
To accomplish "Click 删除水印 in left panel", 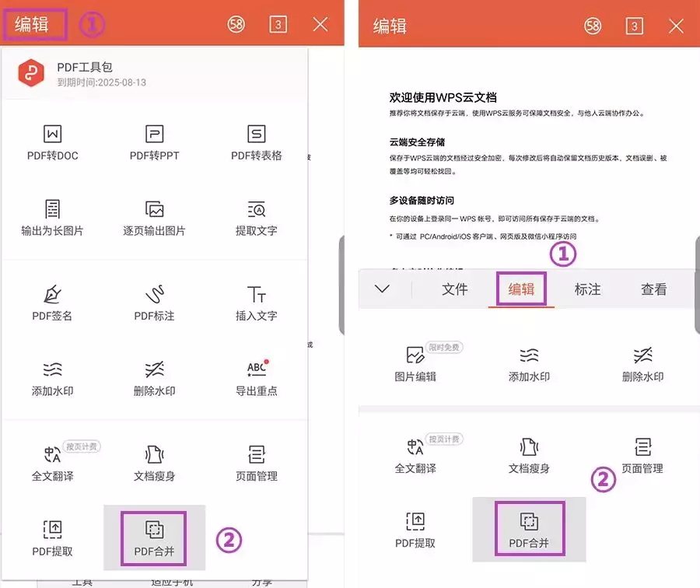I will click(154, 378).
